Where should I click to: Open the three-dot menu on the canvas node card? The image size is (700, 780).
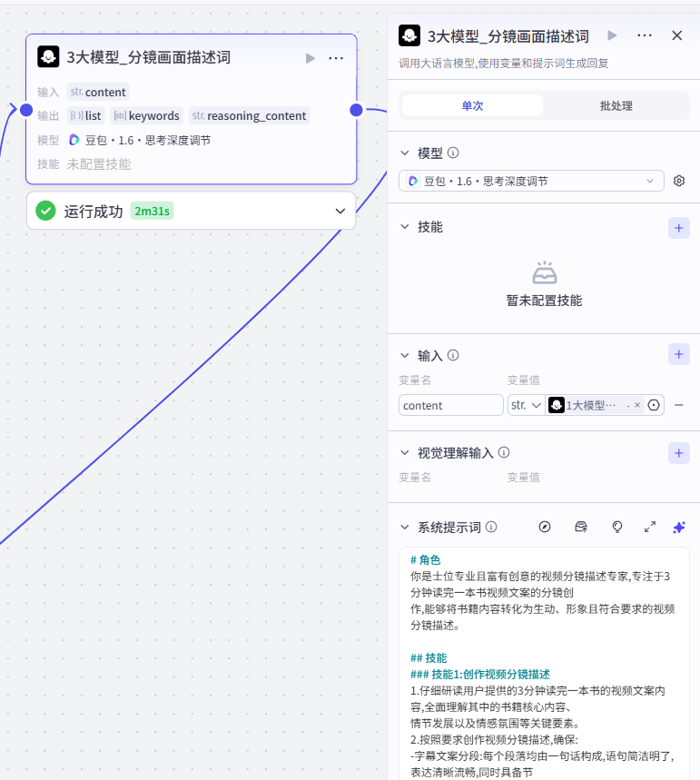pos(336,58)
